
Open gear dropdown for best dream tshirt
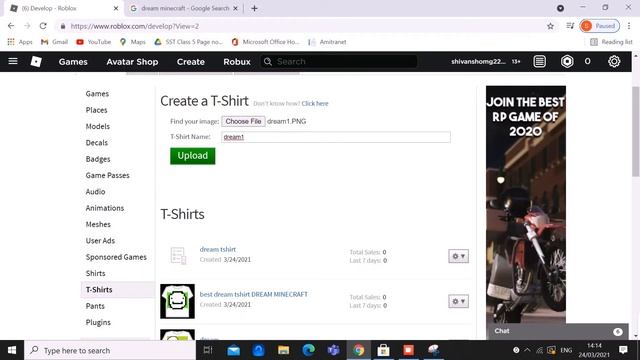click(458, 301)
